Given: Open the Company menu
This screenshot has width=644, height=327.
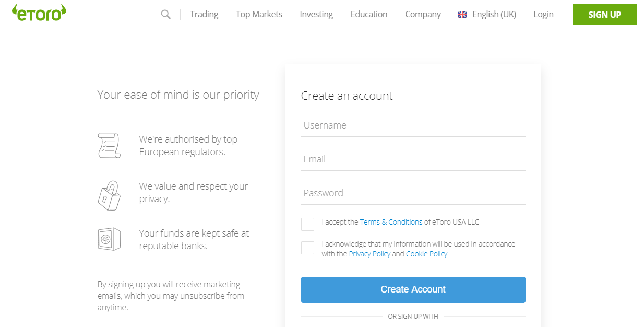Looking at the screenshot, I should pyautogui.click(x=423, y=14).
